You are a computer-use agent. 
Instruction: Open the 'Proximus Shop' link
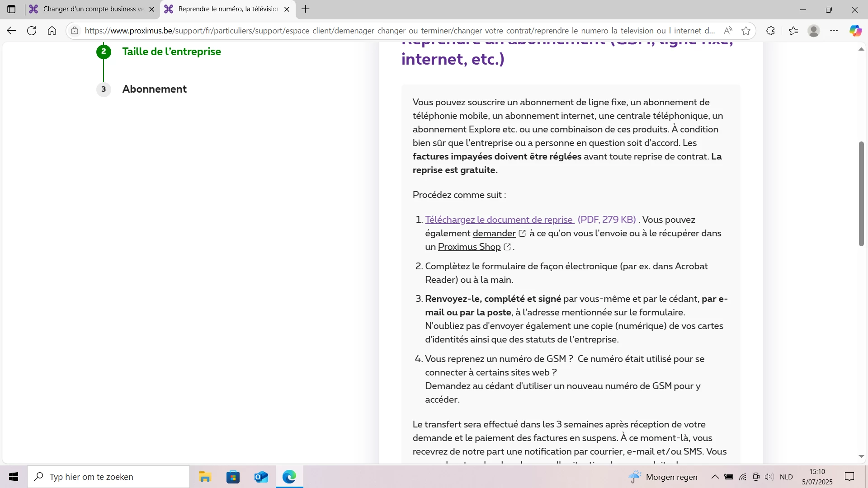[469, 247]
